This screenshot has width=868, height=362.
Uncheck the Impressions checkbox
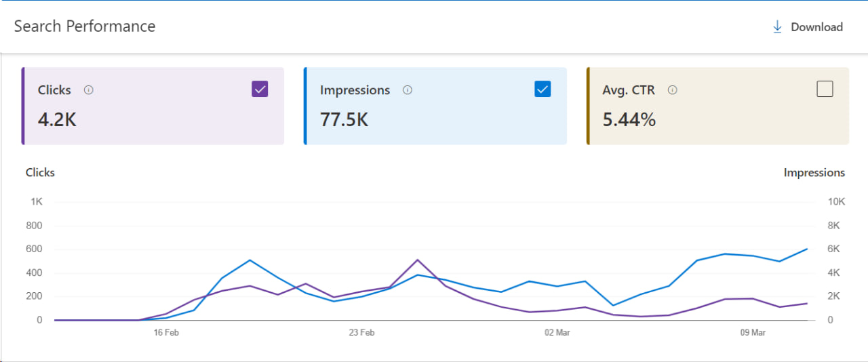[x=542, y=89]
